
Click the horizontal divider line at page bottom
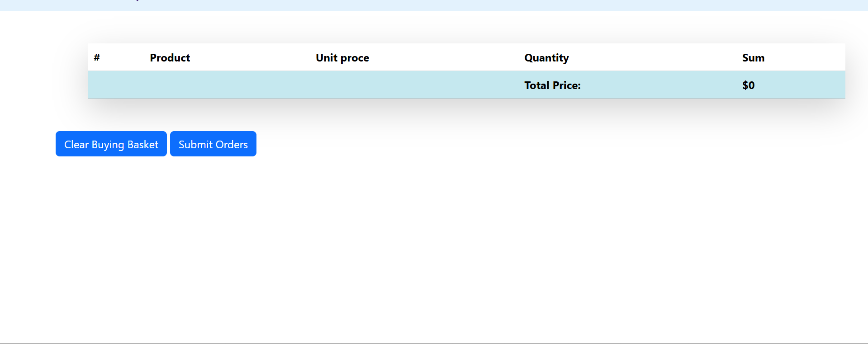coord(434,343)
